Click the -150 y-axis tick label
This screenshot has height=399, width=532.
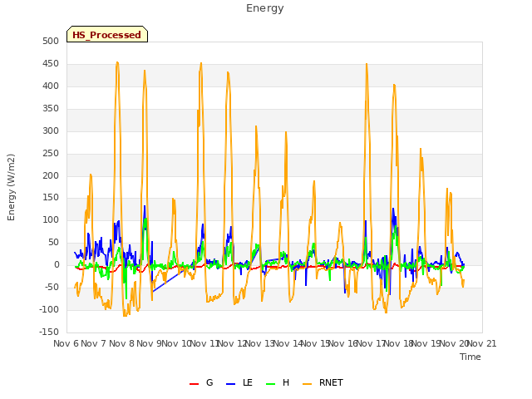(x=49, y=332)
